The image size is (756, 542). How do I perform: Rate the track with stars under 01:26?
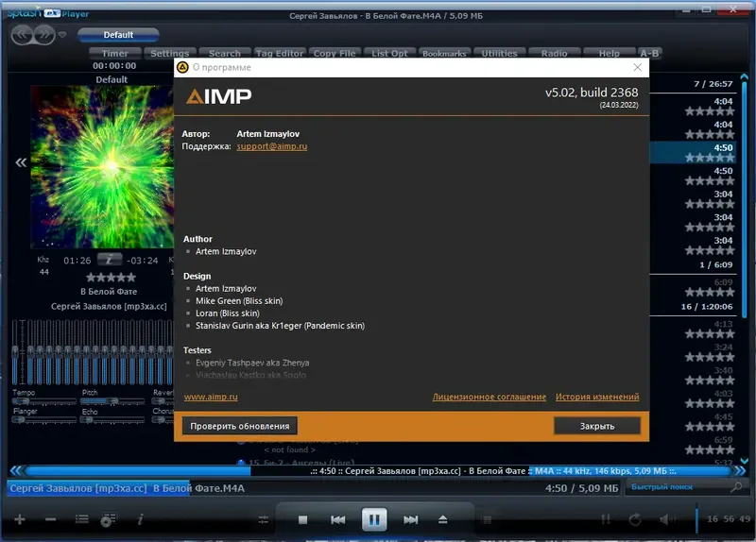pyautogui.click(x=111, y=277)
